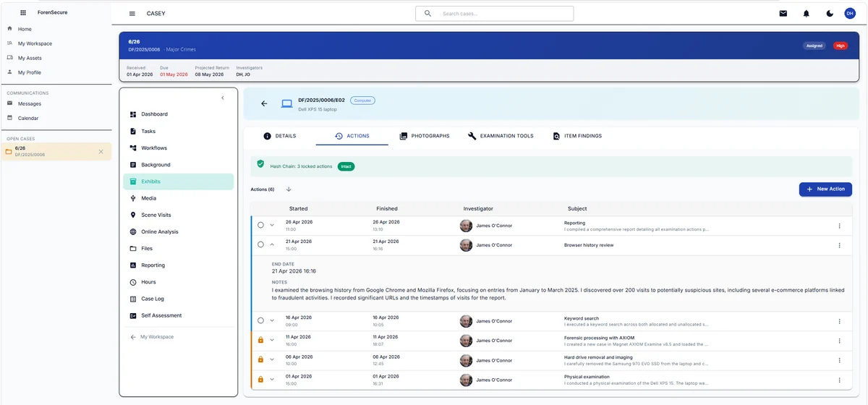Viewport: 868px width, 405px height.
Task: Expand the Hard drive removal row chevron
Action: pos(272,359)
